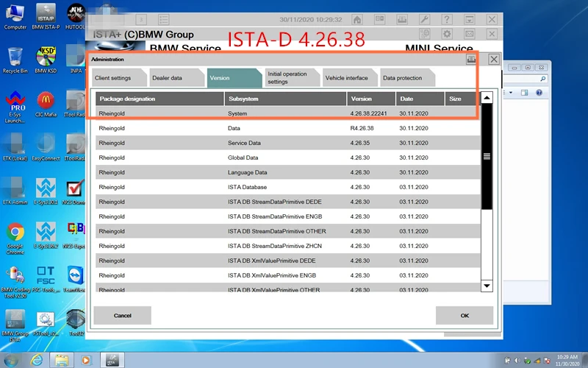Click the ISTA minimize-to-tray arrow icon
The height and width of the screenshot is (368, 588).
pos(470,20)
